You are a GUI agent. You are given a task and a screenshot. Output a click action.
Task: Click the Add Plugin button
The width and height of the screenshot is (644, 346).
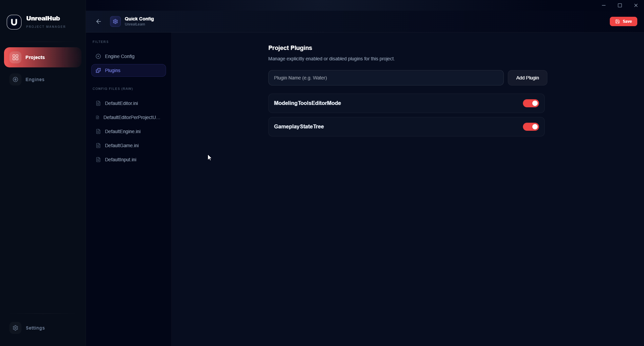(527, 77)
